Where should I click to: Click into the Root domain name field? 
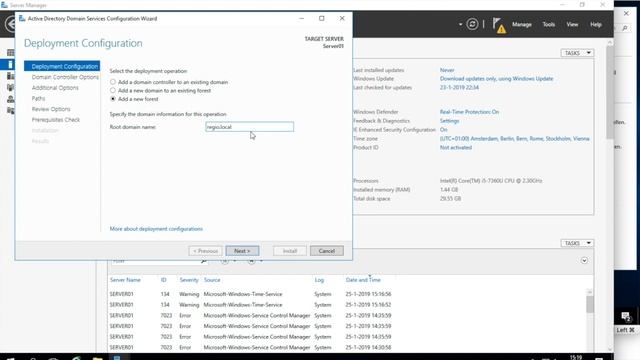point(249,127)
